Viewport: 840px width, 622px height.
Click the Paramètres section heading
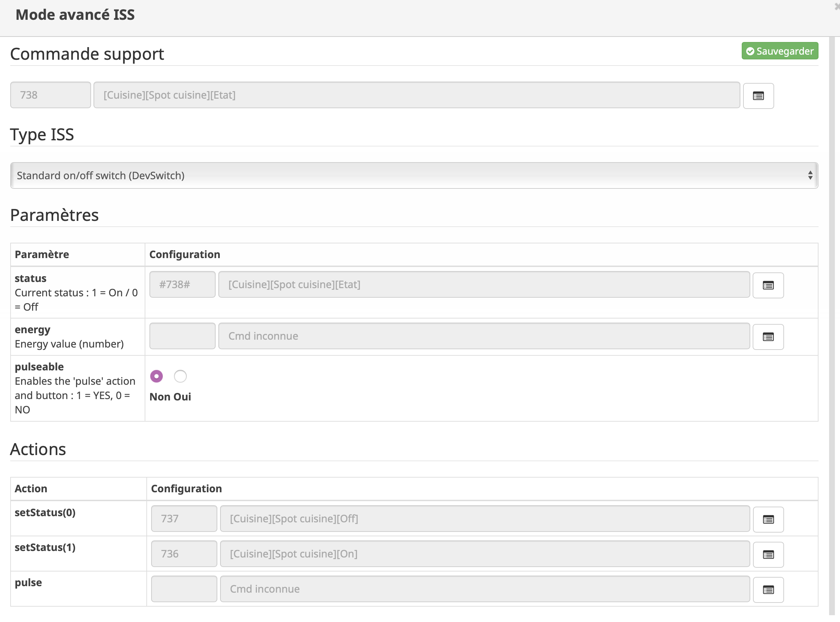[x=54, y=215]
